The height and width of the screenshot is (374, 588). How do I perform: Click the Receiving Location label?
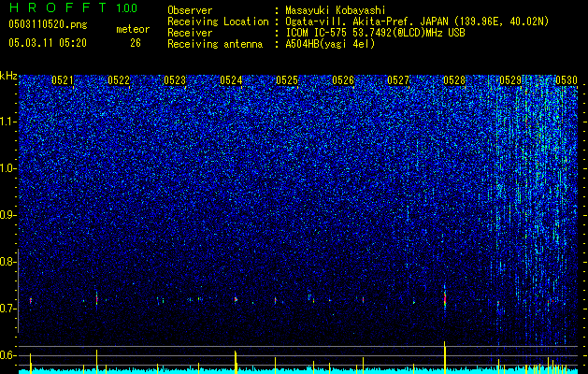pyautogui.click(x=218, y=22)
